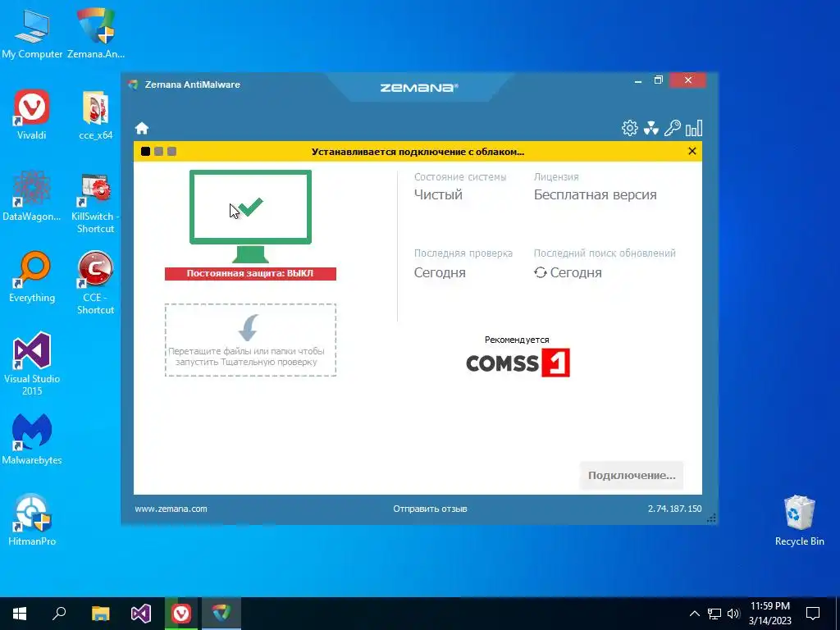
Task: Toggle real-time protection red ВЫКЛ bar
Action: coord(250,273)
